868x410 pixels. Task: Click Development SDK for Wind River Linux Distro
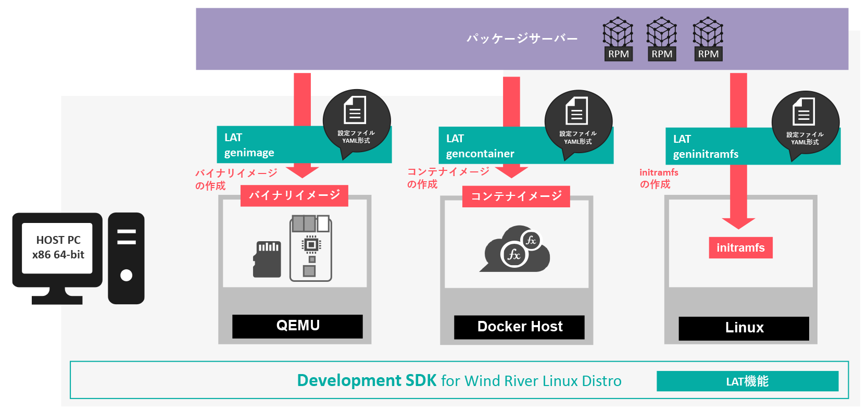coord(459,381)
